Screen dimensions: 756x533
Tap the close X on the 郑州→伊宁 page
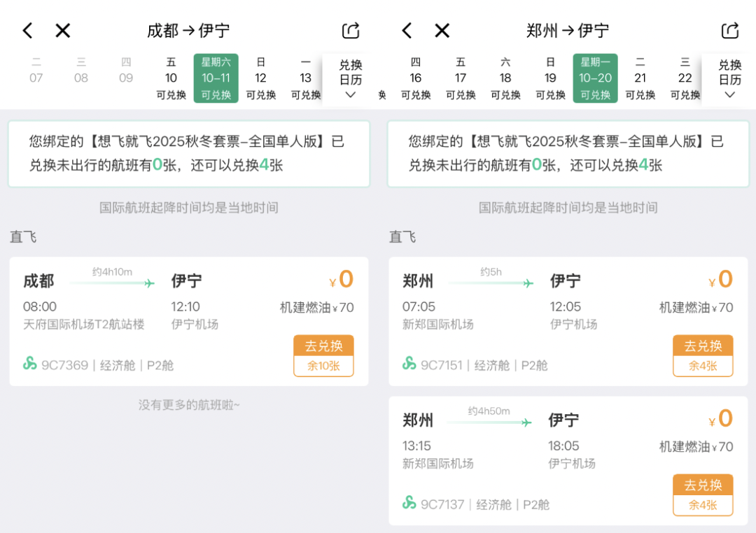tap(442, 30)
